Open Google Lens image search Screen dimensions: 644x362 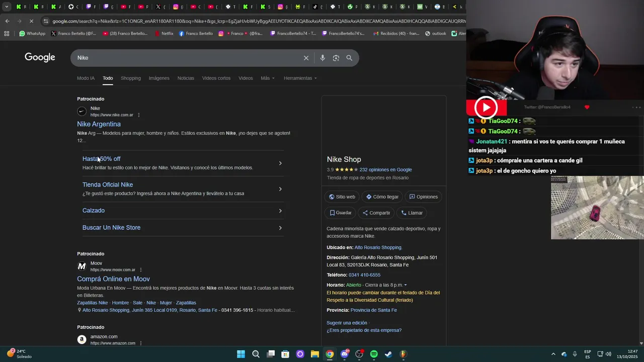(336, 58)
